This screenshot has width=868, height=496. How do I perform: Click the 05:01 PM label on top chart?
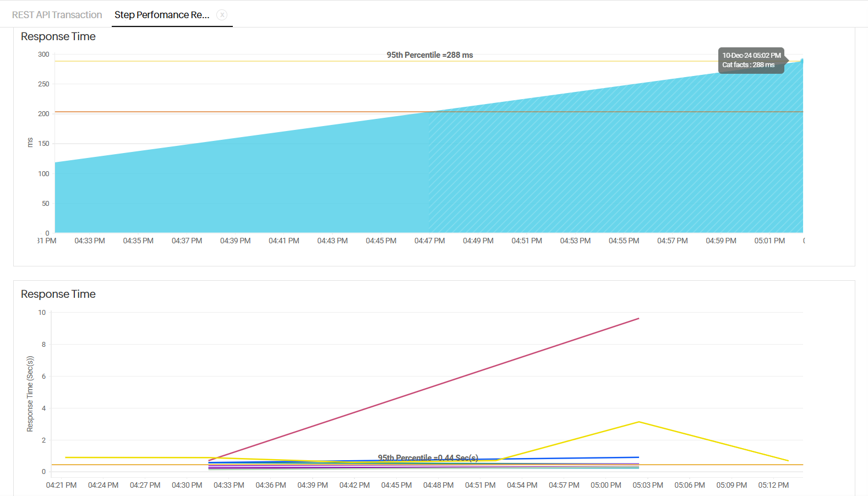pyautogui.click(x=769, y=241)
